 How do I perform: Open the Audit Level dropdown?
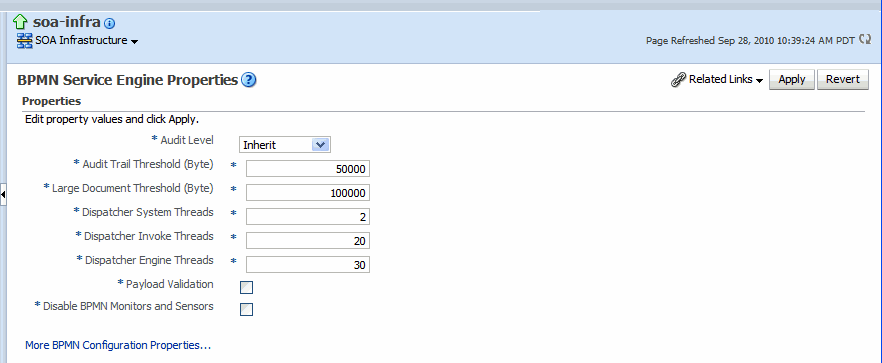(285, 145)
